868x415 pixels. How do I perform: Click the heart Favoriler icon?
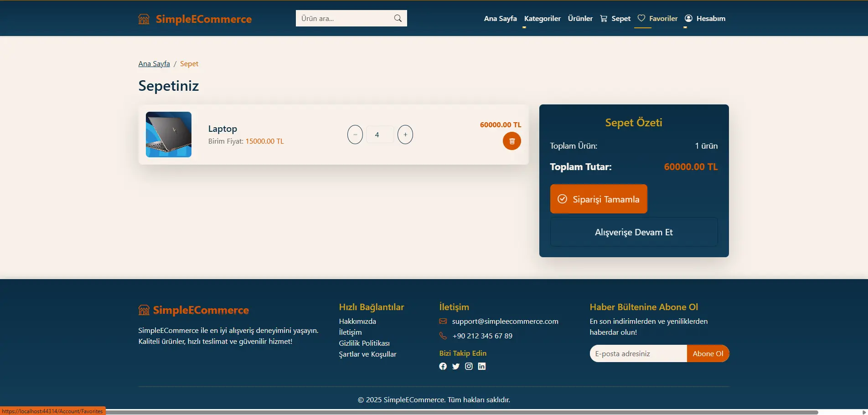(x=641, y=18)
